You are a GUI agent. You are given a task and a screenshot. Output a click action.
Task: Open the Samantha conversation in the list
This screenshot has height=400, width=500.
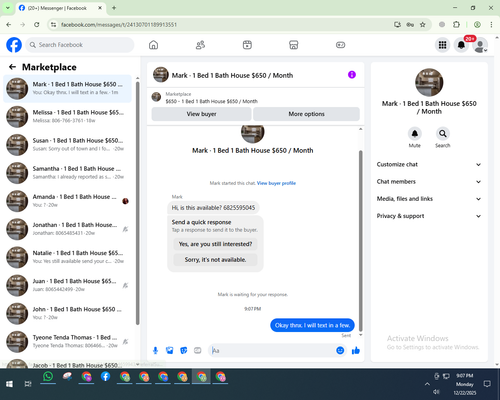(x=67, y=173)
